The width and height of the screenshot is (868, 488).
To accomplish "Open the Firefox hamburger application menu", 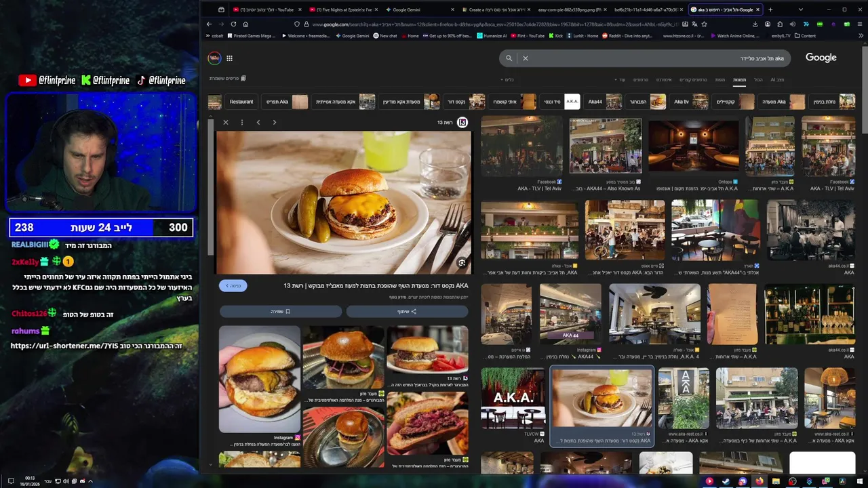I will click(x=861, y=24).
